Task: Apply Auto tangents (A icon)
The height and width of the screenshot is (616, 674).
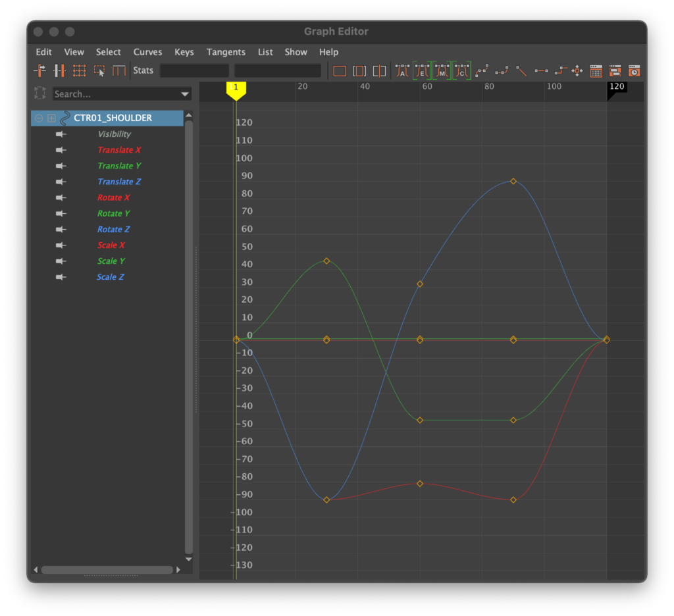Action: [x=402, y=70]
